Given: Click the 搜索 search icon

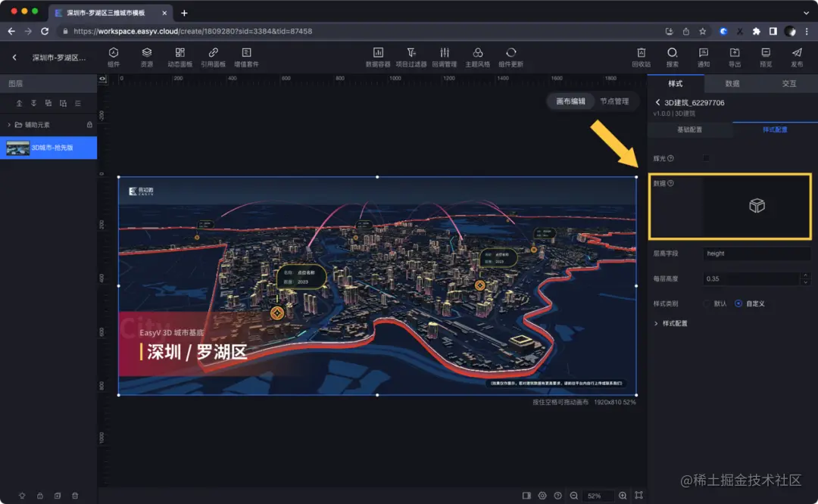Looking at the screenshot, I should point(672,52).
